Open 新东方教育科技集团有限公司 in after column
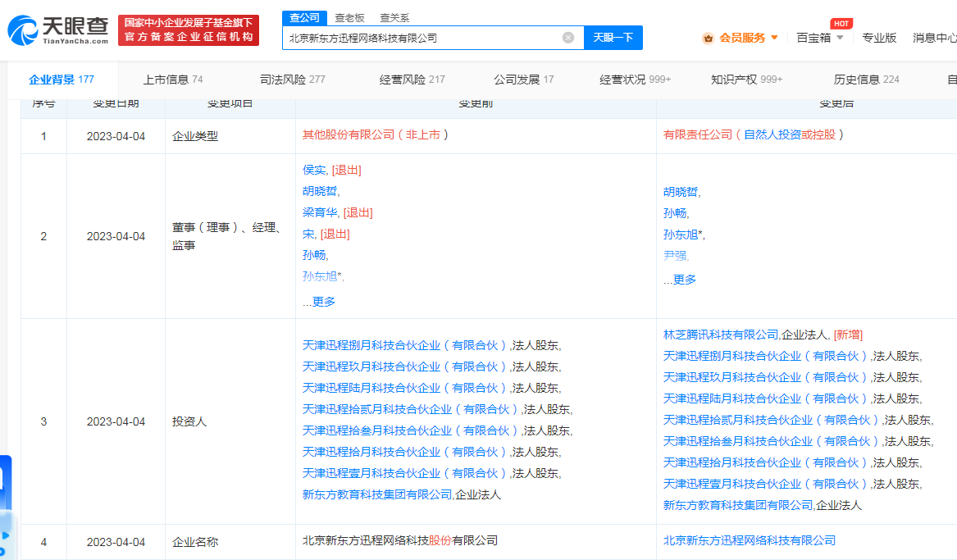 [x=738, y=506]
